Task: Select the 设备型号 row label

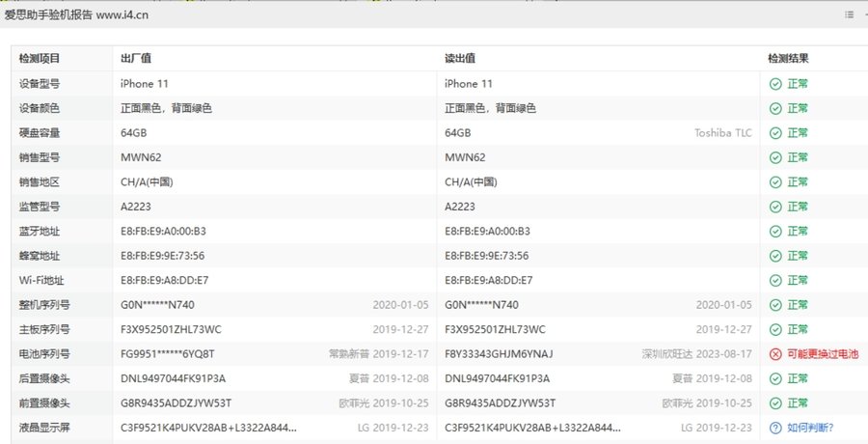Action: tap(40, 84)
